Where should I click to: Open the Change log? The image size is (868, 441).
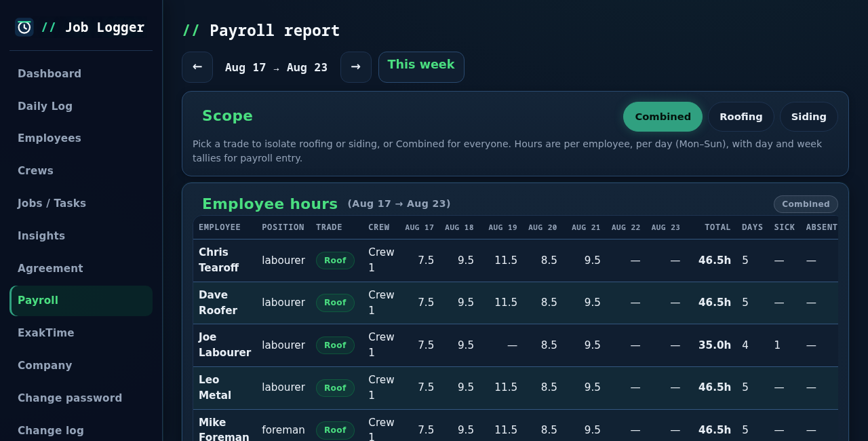point(81,431)
